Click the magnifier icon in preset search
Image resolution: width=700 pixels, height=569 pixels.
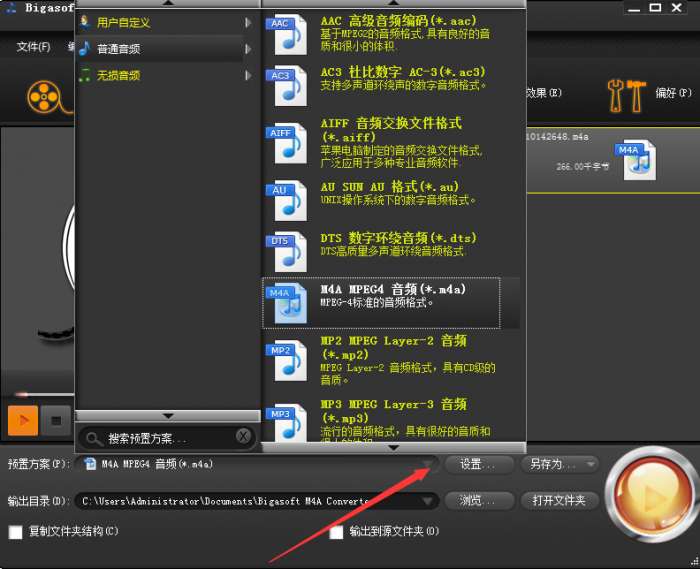click(93, 439)
